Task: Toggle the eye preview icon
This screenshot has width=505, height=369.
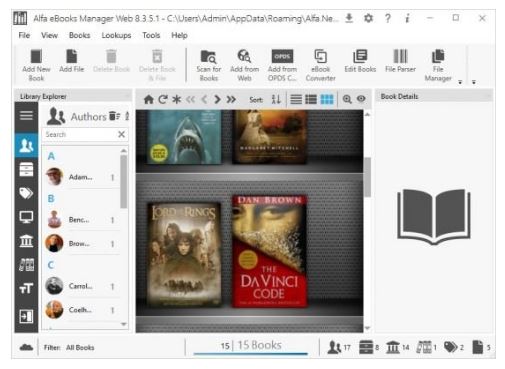Action: point(361,99)
